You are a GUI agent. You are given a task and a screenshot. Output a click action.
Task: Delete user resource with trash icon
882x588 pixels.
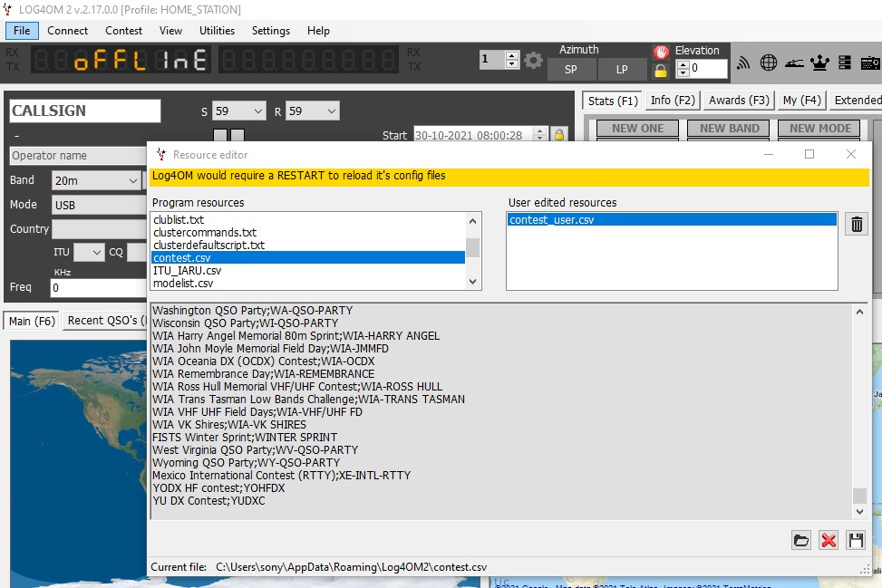(x=857, y=225)
